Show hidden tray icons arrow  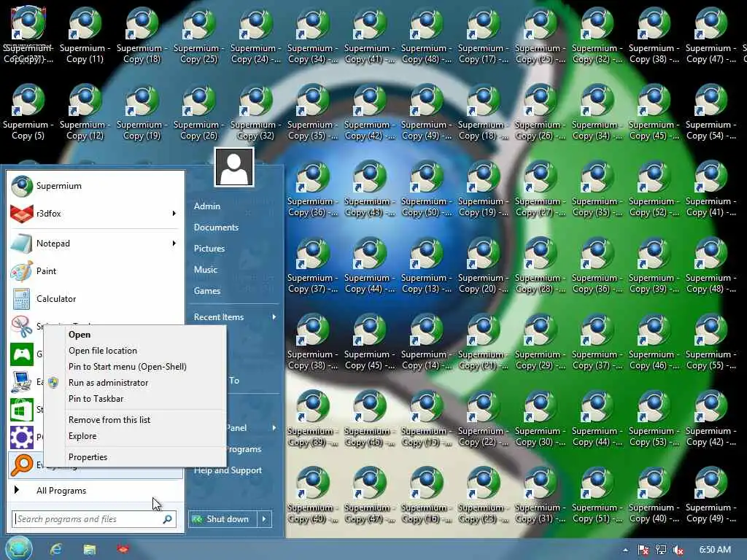pos(625,551)
